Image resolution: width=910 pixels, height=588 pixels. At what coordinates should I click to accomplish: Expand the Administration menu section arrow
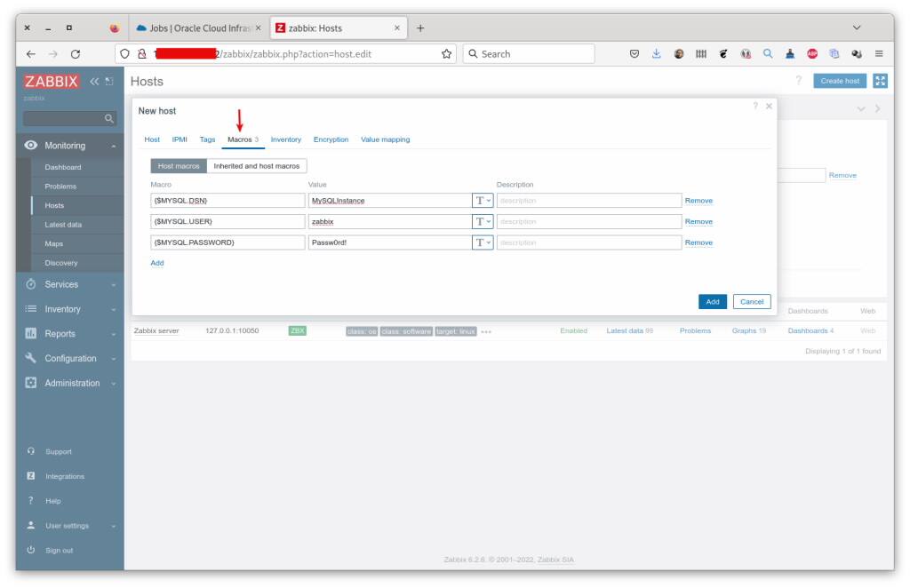coord(114,384)
